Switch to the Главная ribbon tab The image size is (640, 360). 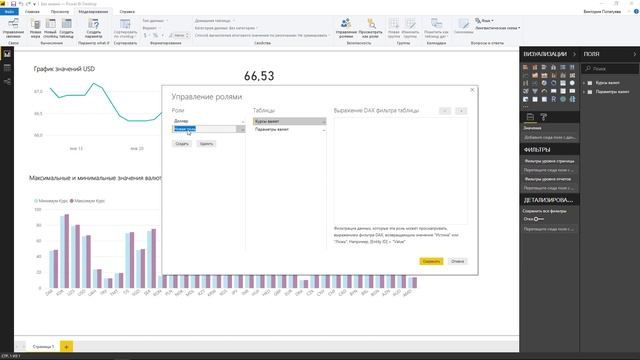click(x=32, y=11)
